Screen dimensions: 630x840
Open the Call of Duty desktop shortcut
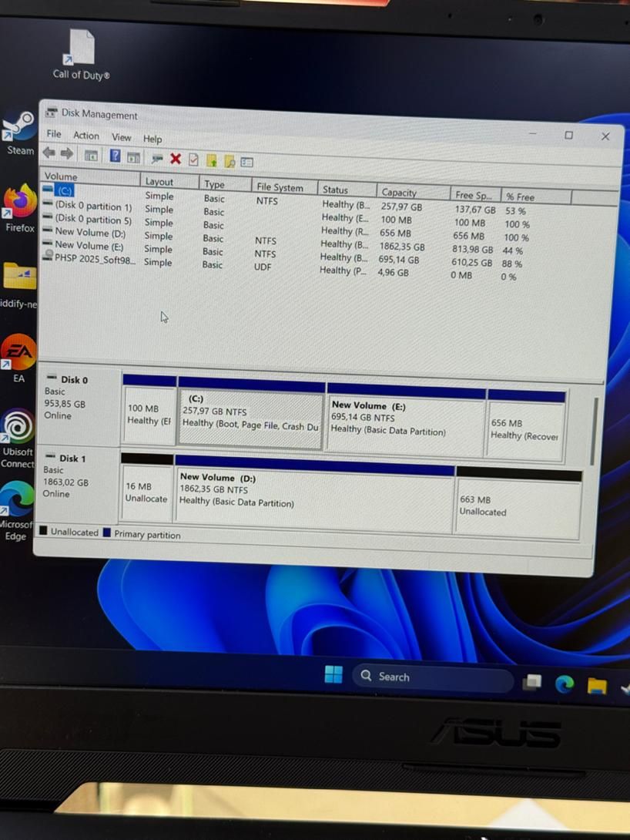pos(81,55)
